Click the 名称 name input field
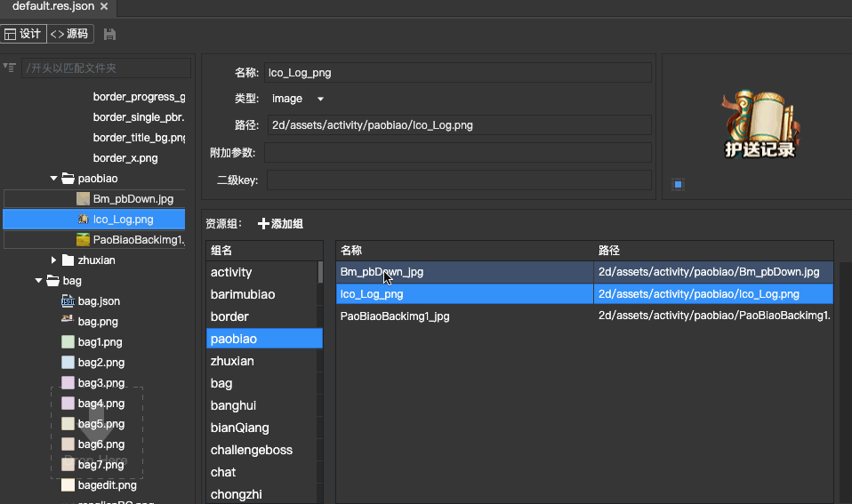The height and width of the screenshot is (504, 852). tap(458, 73)
